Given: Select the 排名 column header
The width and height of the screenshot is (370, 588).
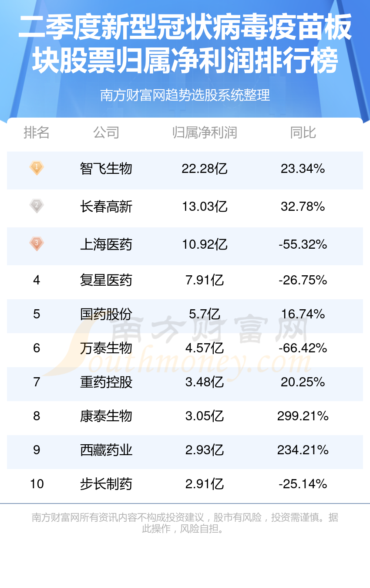Looking at the screenshot, I should click(x=37, y=132).
